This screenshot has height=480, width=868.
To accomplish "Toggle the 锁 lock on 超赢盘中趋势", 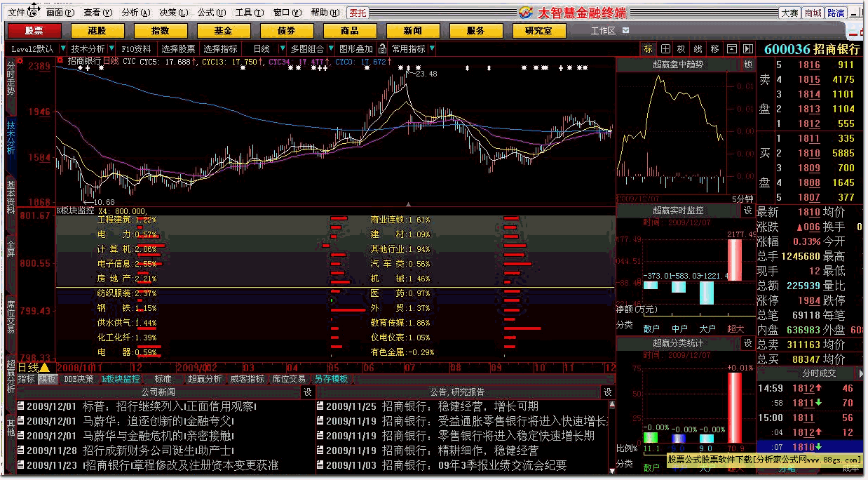I will (x=749, y=64).
